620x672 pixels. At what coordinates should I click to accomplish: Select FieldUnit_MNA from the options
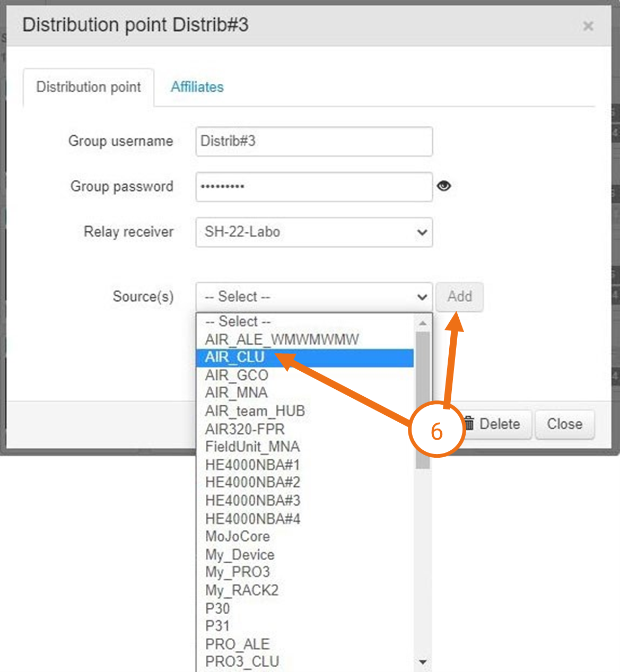tap(252, 447)
